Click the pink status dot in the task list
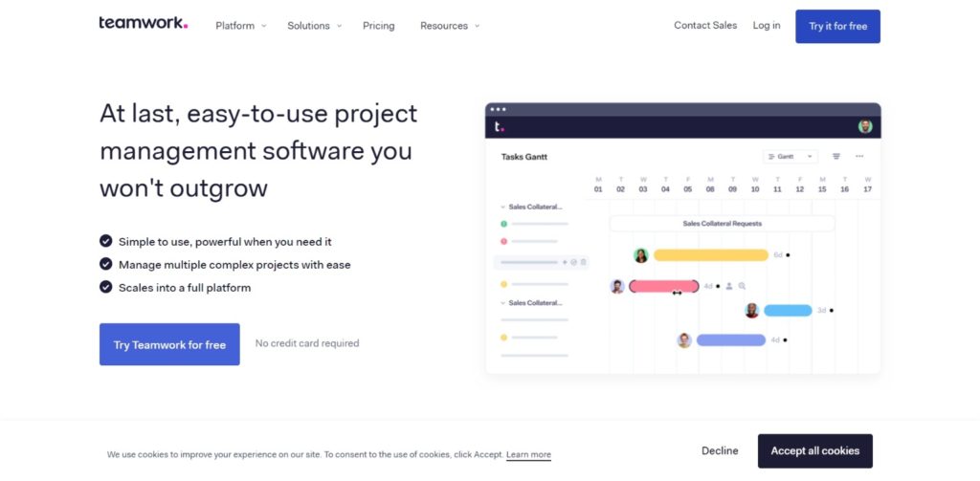The image size is (980, 481). [503, 241]
